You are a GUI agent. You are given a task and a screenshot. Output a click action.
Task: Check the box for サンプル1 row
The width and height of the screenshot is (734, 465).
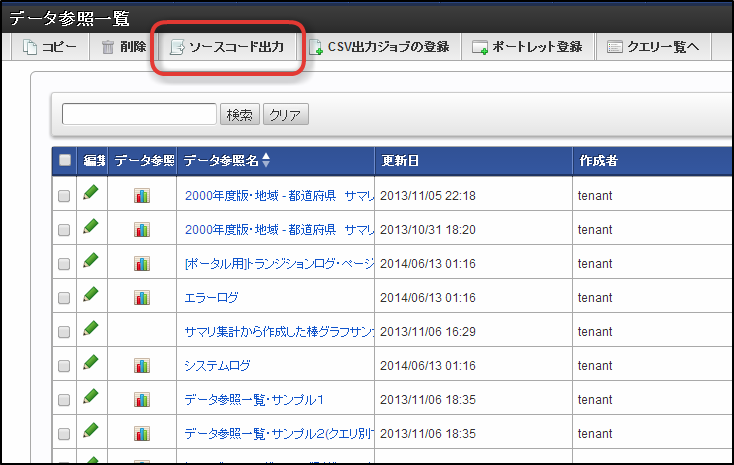click(64, 400)
